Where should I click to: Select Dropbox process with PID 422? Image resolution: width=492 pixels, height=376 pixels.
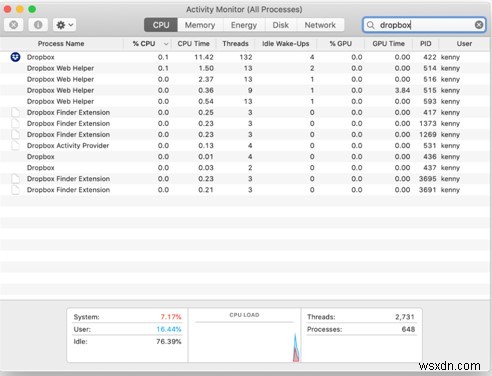click(245, 57)
